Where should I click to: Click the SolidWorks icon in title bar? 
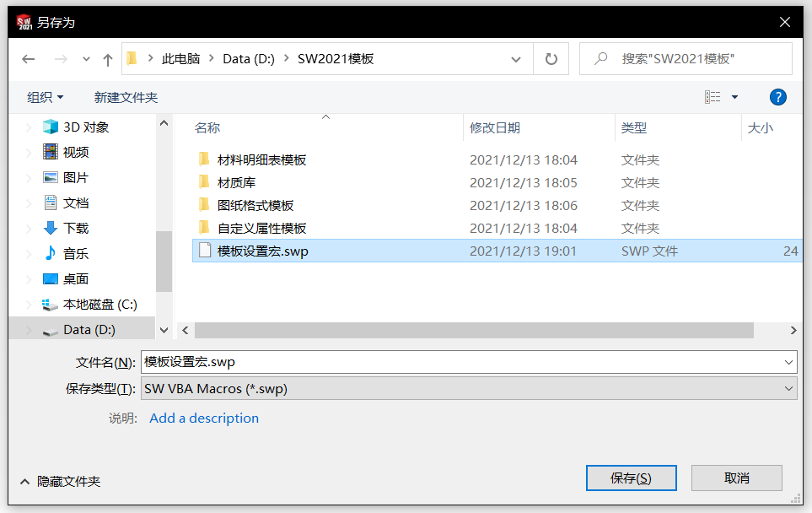point(24,22)
